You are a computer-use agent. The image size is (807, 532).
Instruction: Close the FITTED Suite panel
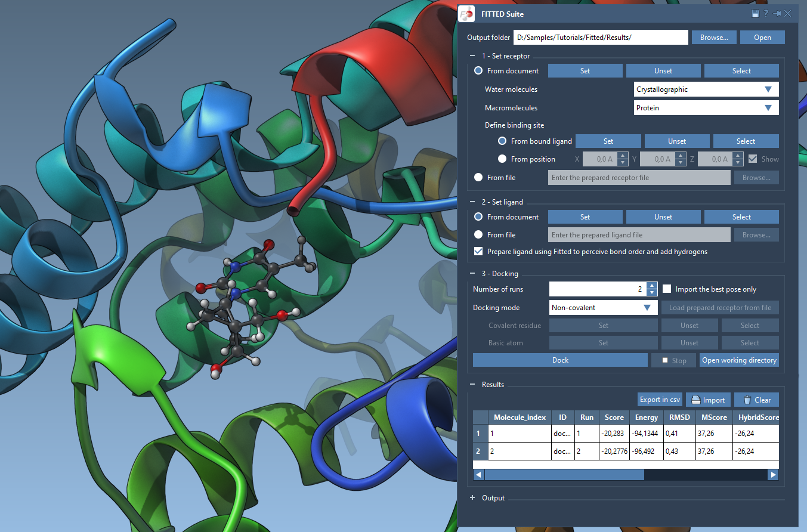[788, 14]
